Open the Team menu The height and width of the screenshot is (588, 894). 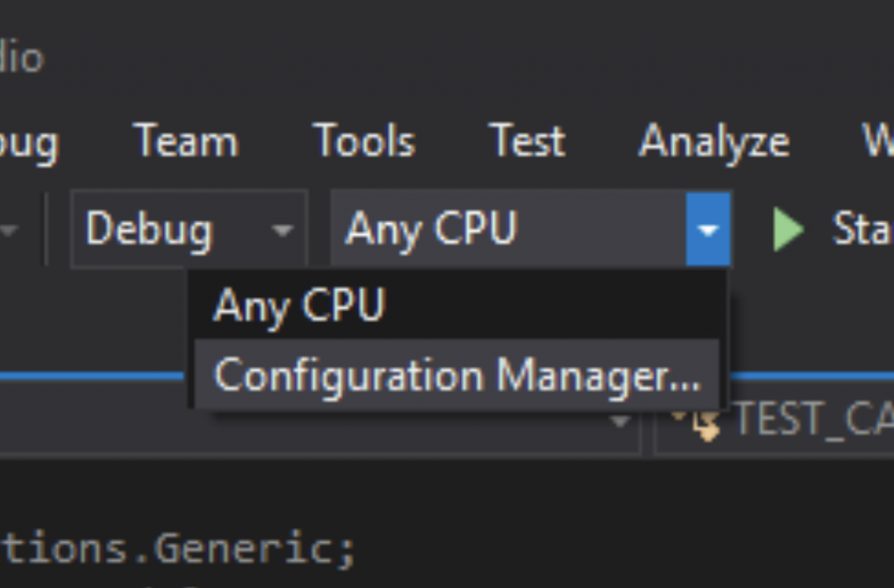point(185,141)
